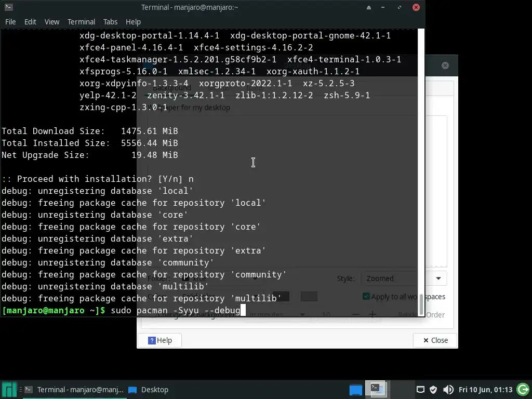Open network icon in system tray
Screen dimensions: 532x399
pyautogui.click(x=420, y=390)
